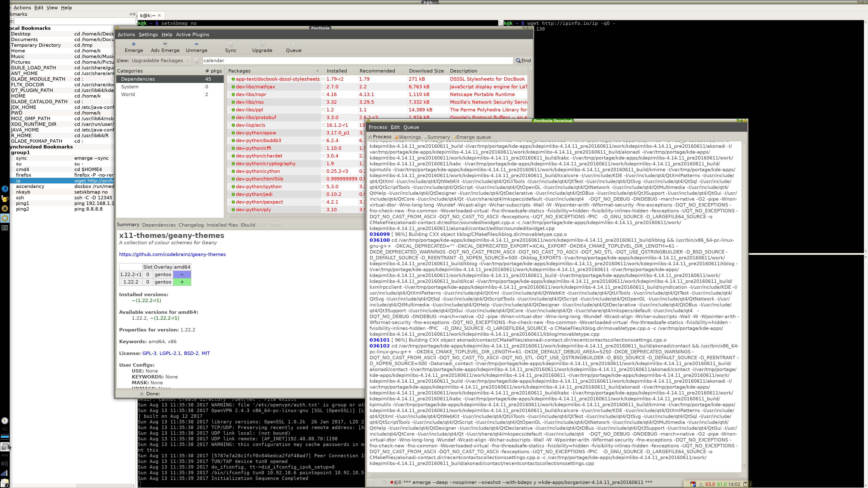Click the Emerge toolbar button in Porthole

point(134,47)
